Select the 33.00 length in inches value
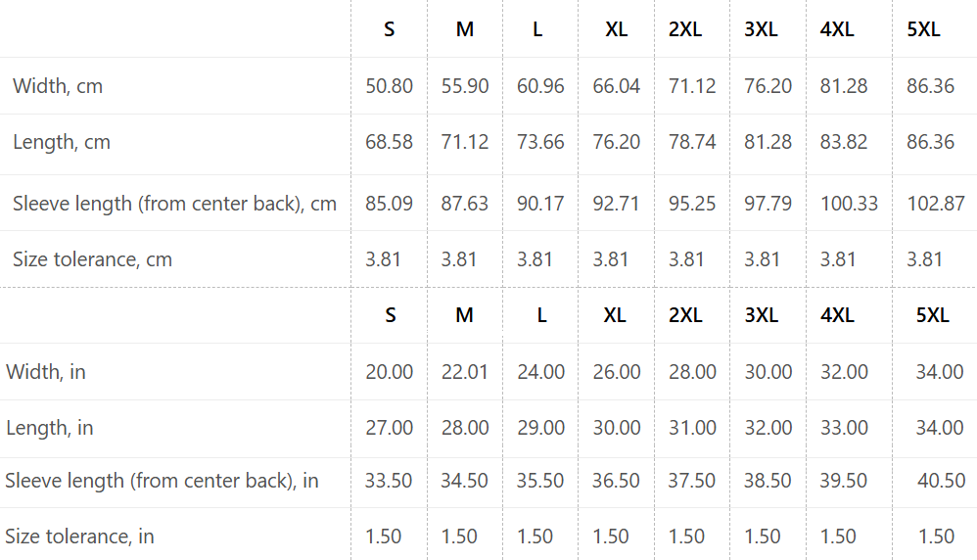The width and height of the screenshot is (977, 560). (x=844, y=428)
